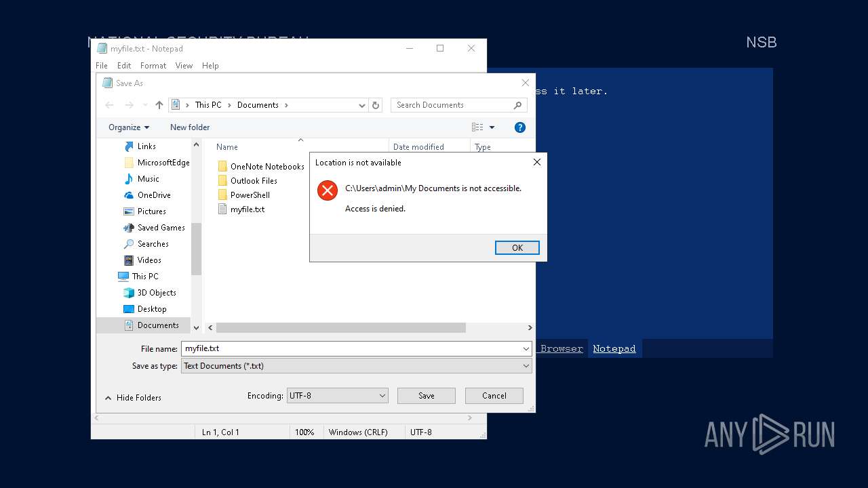The width and height of the screenshot is (868, 488).
Task: Collapse folders with Hide Folders
Action: (x=133, y=398)
